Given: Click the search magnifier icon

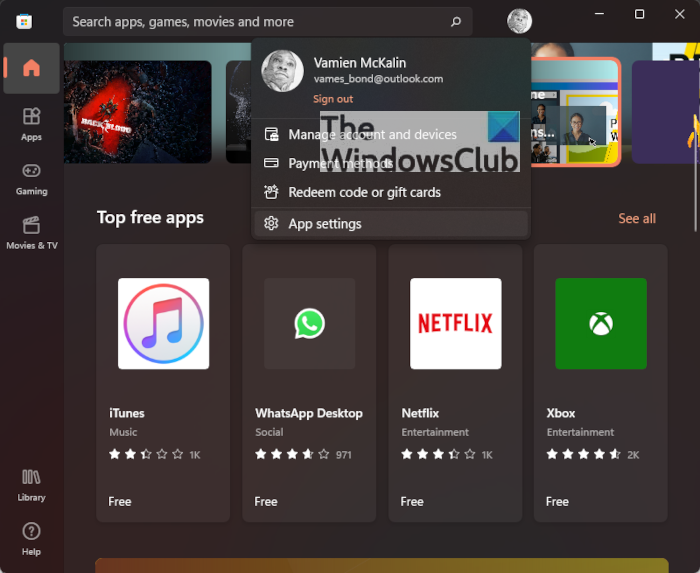Looking at the screenshot, I should click(455, 21).
